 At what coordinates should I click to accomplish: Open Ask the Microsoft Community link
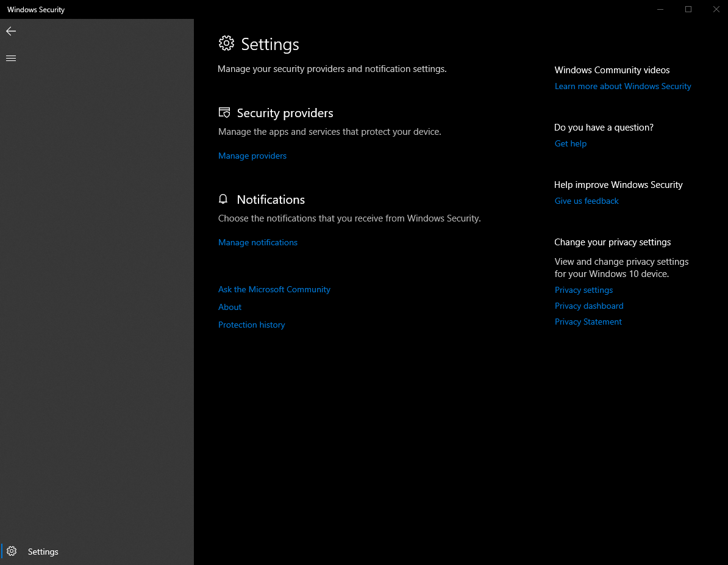[274, 289]
